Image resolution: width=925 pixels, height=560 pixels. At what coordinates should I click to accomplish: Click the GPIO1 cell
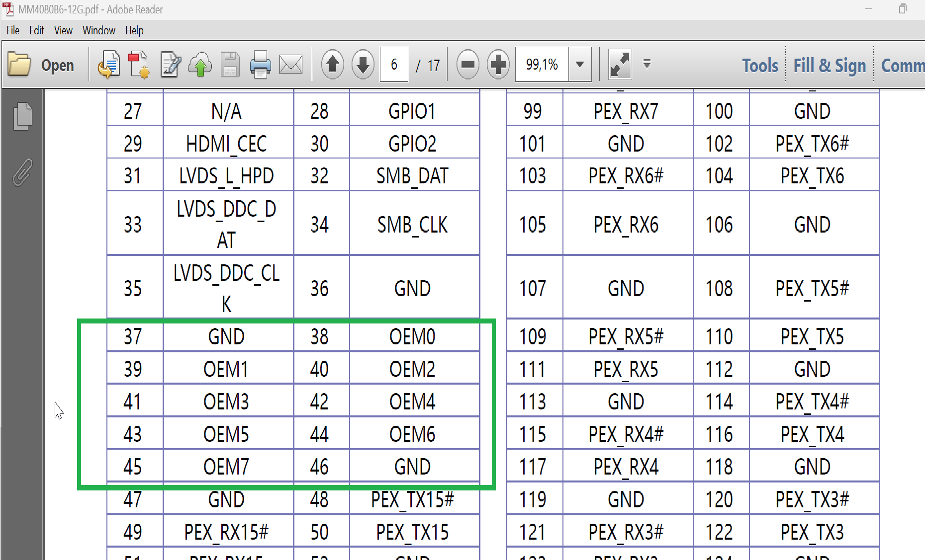point(414,110)
